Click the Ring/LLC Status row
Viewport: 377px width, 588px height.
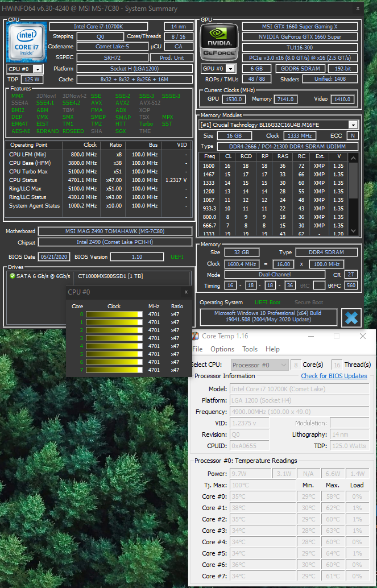[98, 197]
